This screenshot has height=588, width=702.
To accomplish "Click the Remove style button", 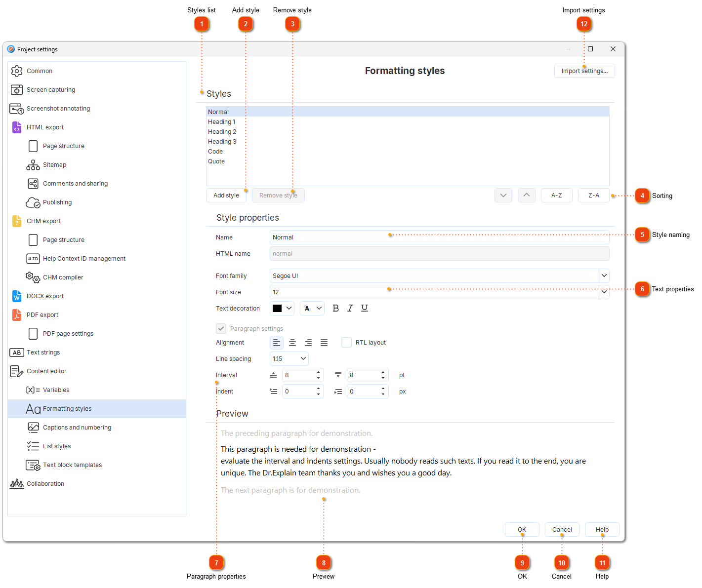I will (x=278, y=196).
